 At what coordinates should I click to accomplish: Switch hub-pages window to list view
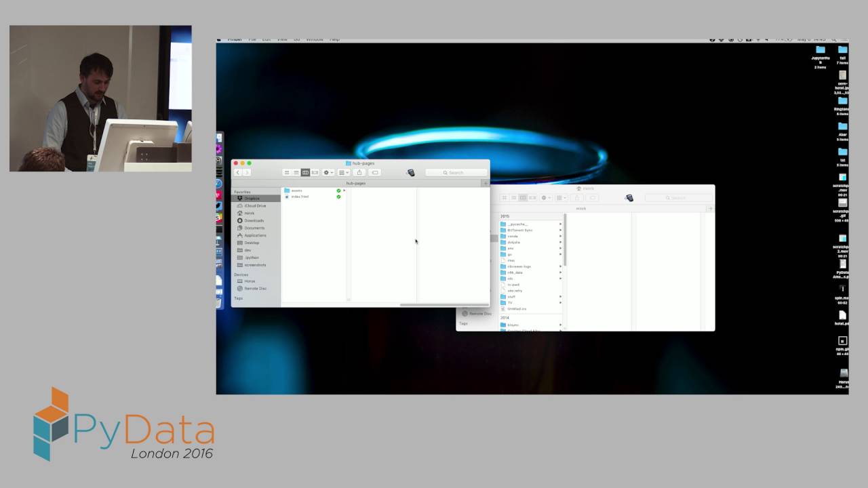coord(296,173)
